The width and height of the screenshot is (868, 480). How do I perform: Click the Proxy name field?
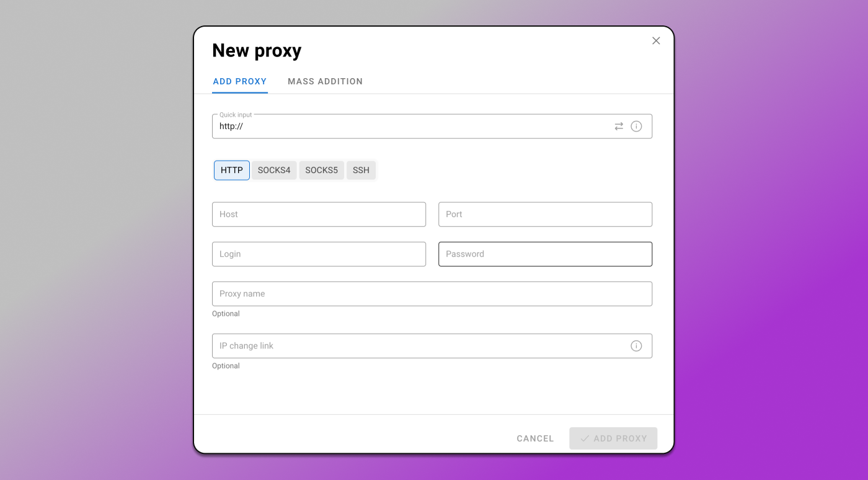click(x=432, y=293)
